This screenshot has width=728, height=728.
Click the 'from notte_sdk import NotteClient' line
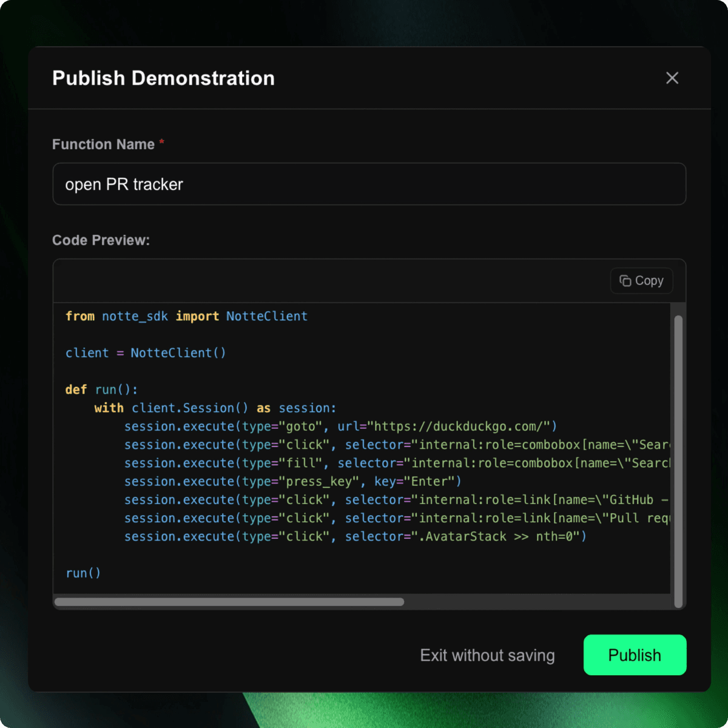[186, 316]
